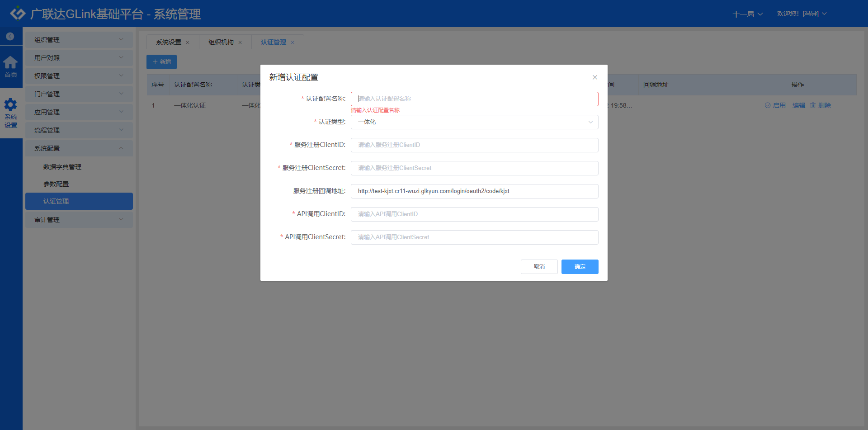Switch to the 组织机构 tab
The width and height of the screenshot is (868, 430).
(221, 42)
